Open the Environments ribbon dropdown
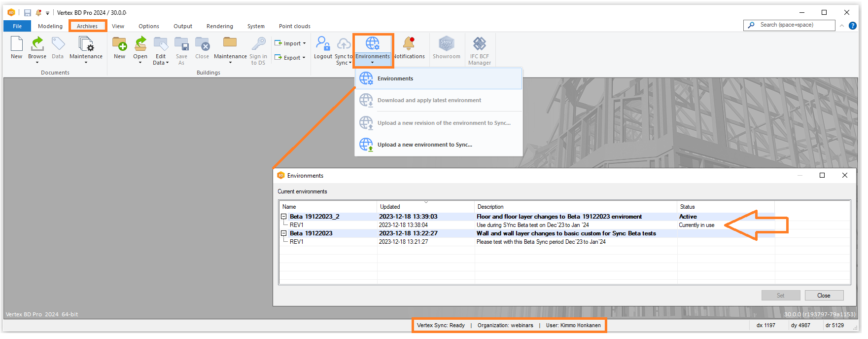 click(373, 50)
